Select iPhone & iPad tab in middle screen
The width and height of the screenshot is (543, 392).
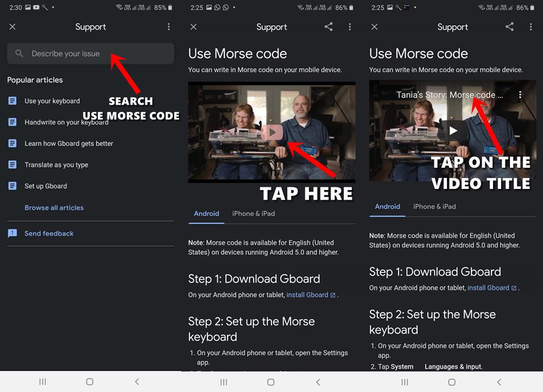[x=254, y=214]
